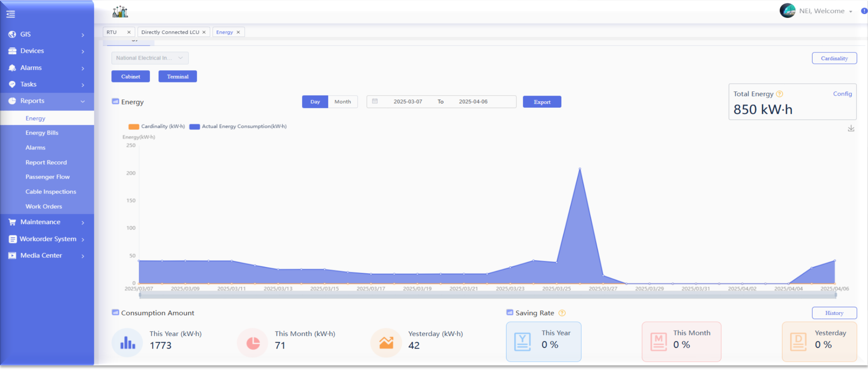Click the This Year saving rate Y icon
Image resolution: width=868 pixels, height=370 pixels.
pos(522,342)
